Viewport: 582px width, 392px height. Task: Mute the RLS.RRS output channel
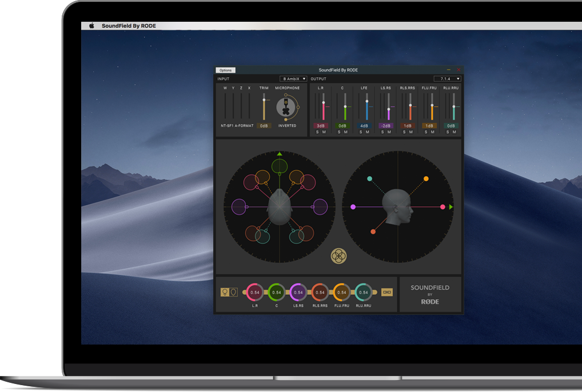(x=411, y=132)
